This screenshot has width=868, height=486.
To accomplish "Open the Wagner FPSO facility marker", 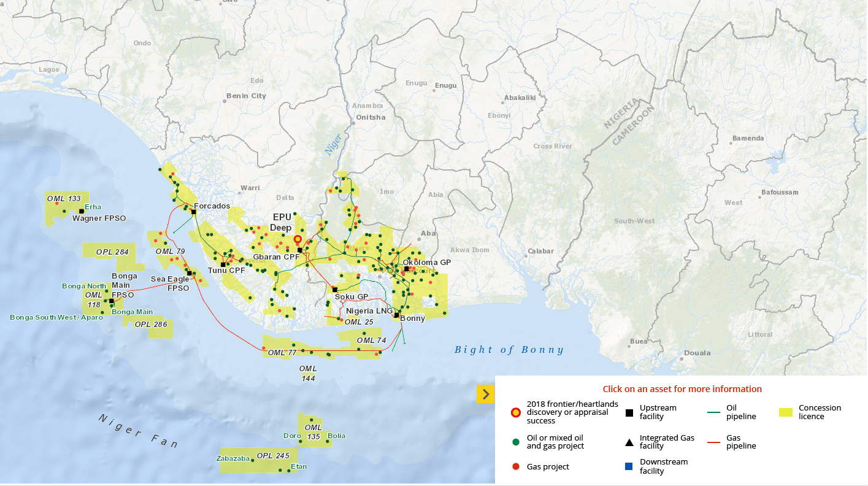I will tap(82, 211).
